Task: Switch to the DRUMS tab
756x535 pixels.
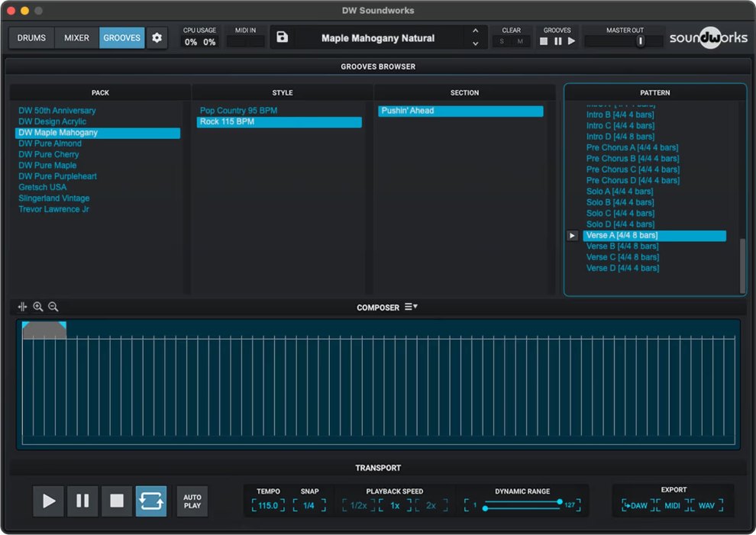Action: tap(31, 37)
